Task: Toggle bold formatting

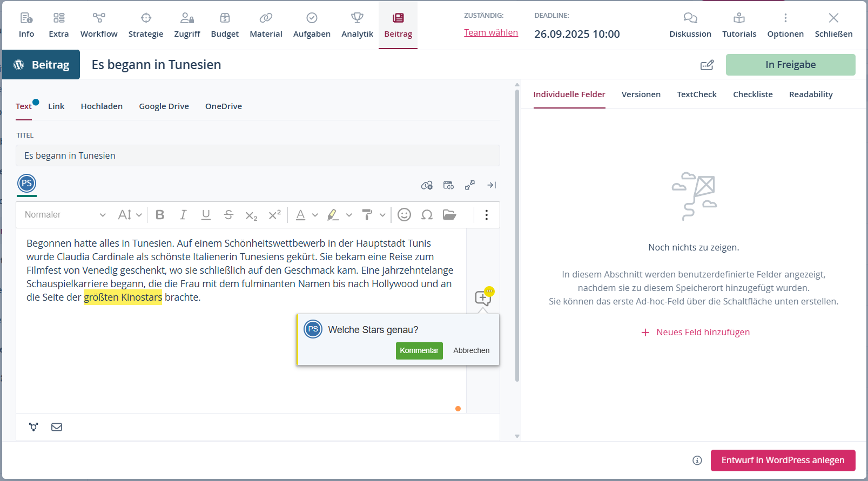Action: click(160, 215)
